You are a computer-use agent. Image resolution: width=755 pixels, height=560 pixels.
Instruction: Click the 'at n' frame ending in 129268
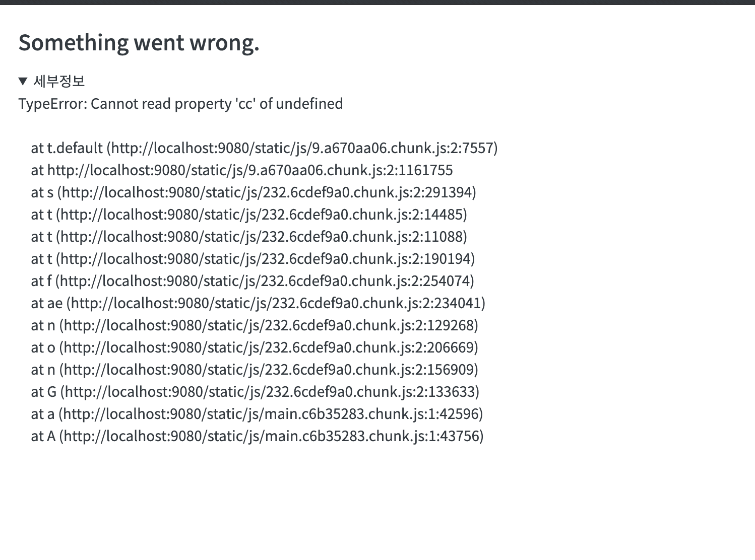(x=255, y=325)
